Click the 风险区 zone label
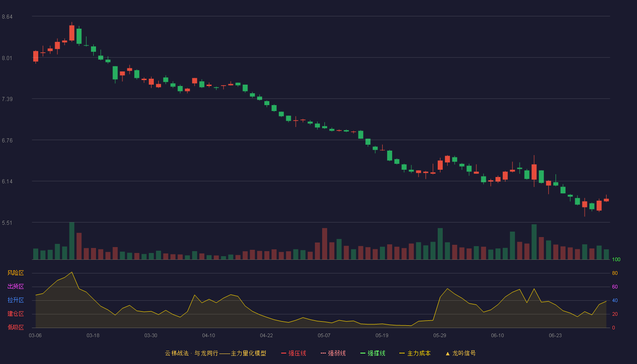 pos(15,273)
